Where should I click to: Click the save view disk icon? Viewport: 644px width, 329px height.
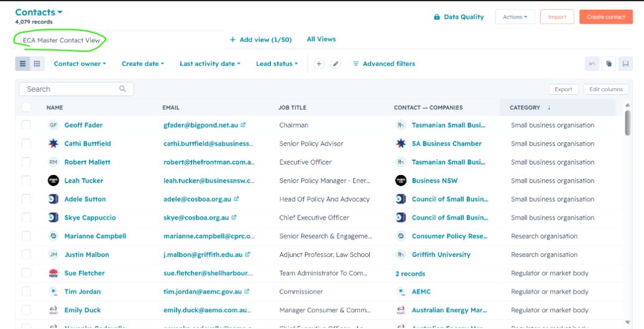pos(625,63)
